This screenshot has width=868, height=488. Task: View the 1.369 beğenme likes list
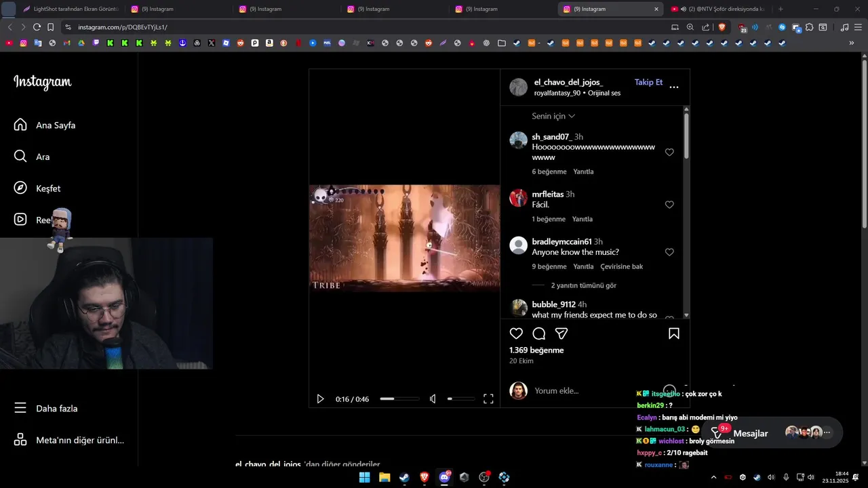[536, 350]
